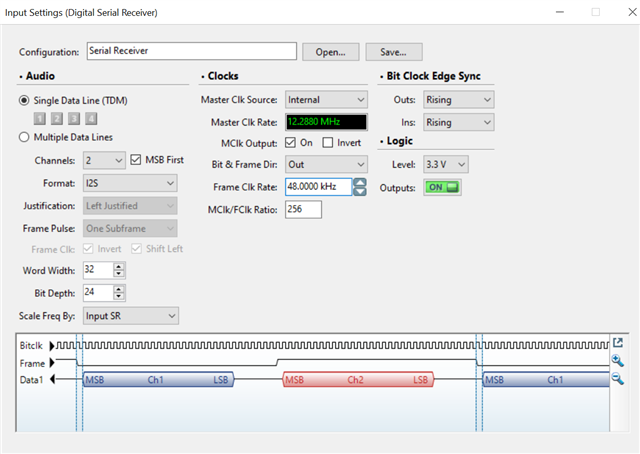Click the red Ch2 data block
The height and width of the screenshot is (454, 640).
tap(358, 380)
